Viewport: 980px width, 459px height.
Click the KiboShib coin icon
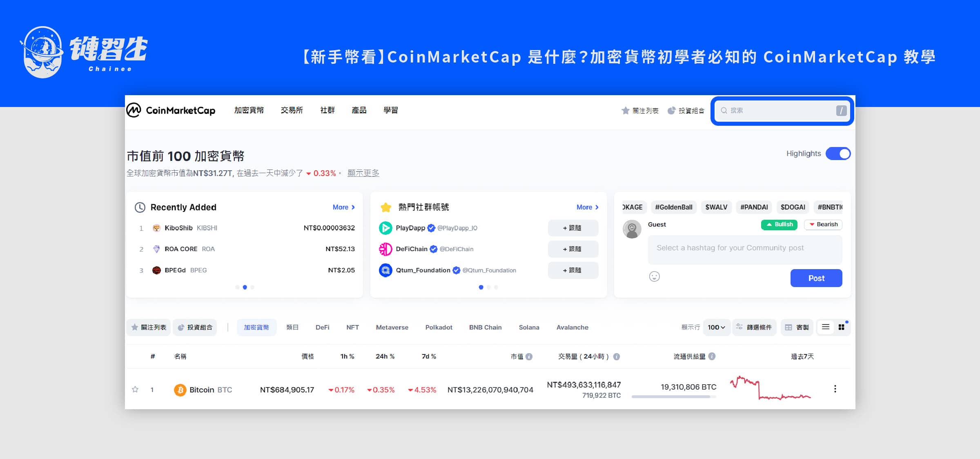(x=156, y=228)
